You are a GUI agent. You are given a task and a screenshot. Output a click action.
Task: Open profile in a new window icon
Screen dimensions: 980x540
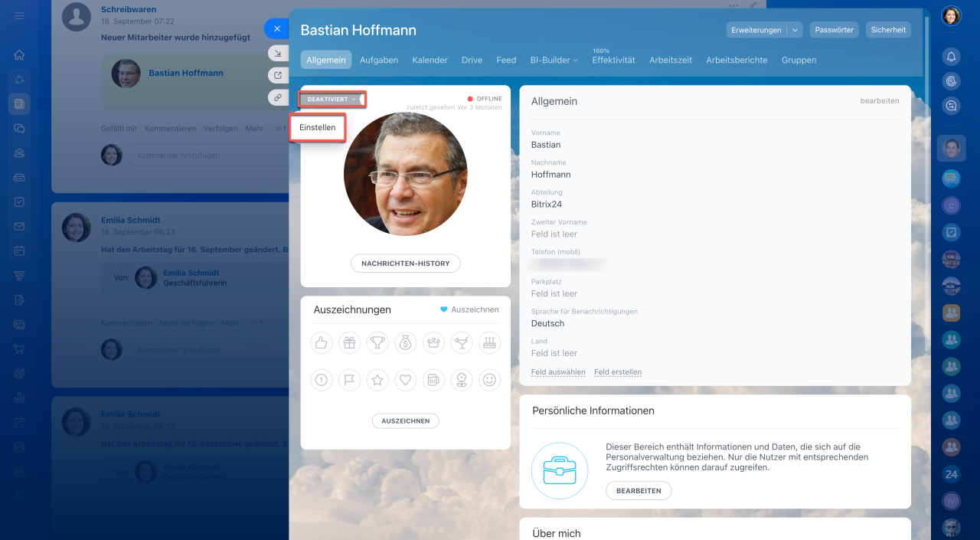(x=276, y=75)
